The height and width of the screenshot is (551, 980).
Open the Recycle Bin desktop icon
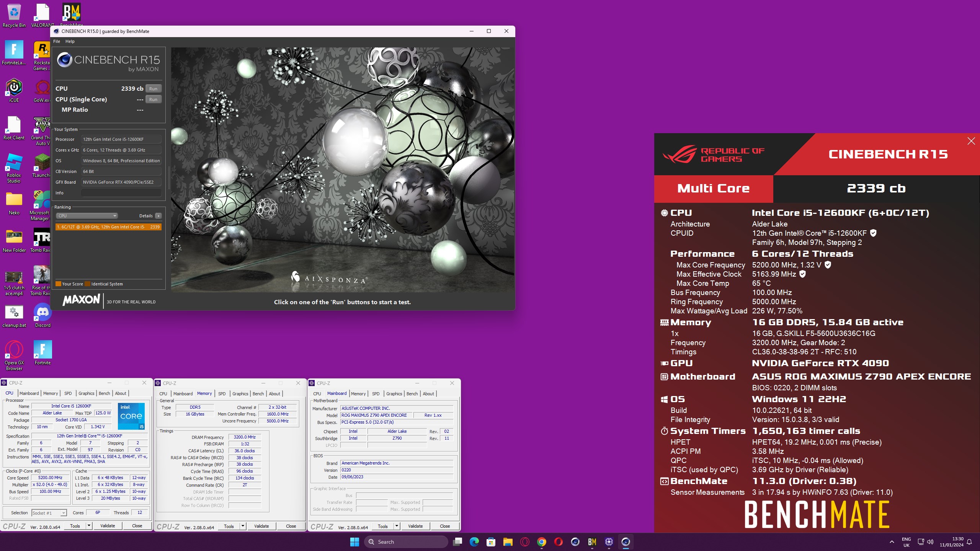click(14, 15)
